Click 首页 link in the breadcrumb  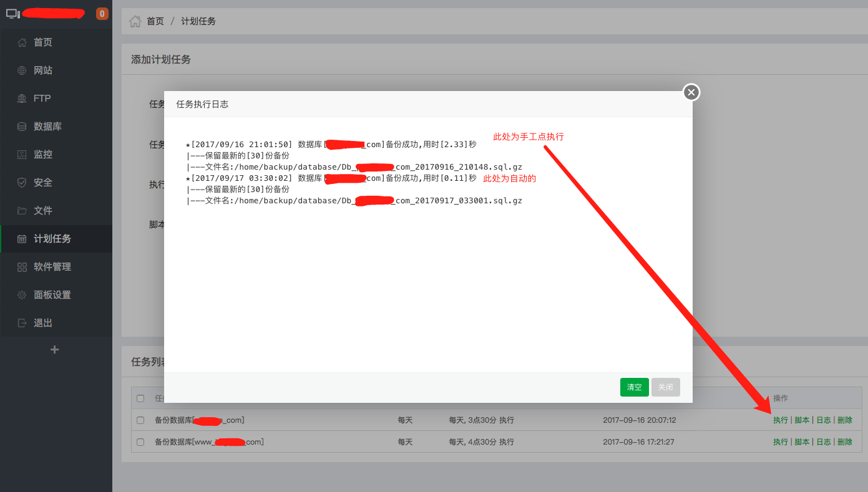pyautogui.click(x=155, y=21)
